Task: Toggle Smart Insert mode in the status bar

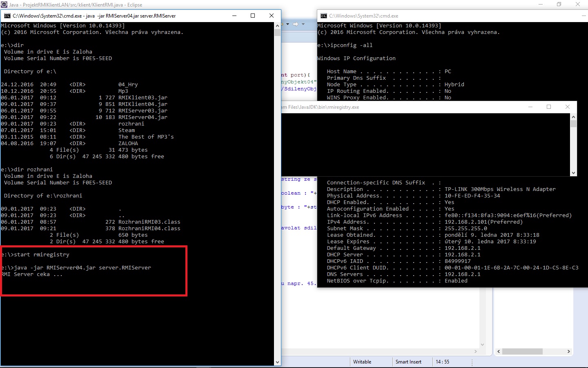Action: pyautogui.click(x=408, y=362)
